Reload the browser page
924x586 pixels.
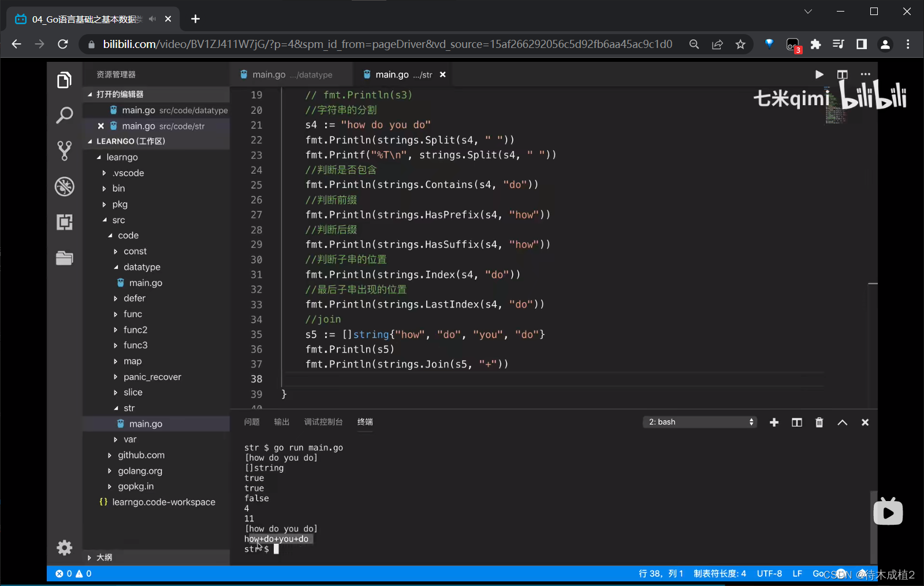coord(63,44)
